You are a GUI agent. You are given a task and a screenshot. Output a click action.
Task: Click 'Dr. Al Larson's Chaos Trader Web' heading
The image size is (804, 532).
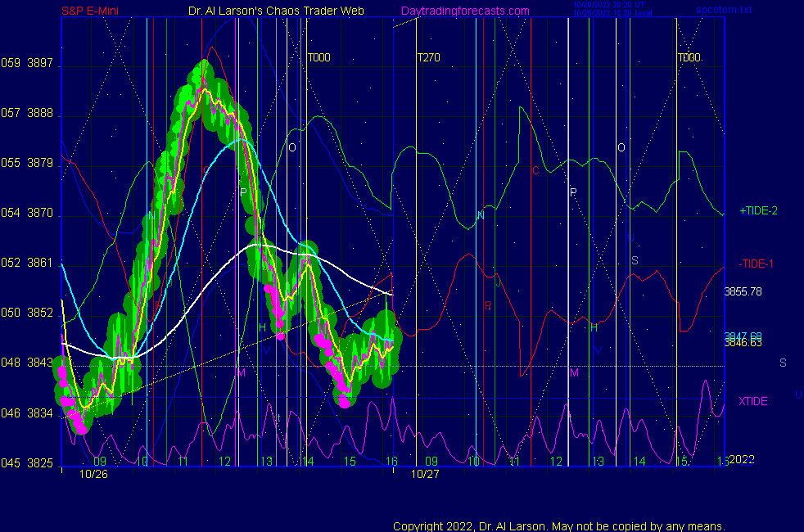coord(276,11)
